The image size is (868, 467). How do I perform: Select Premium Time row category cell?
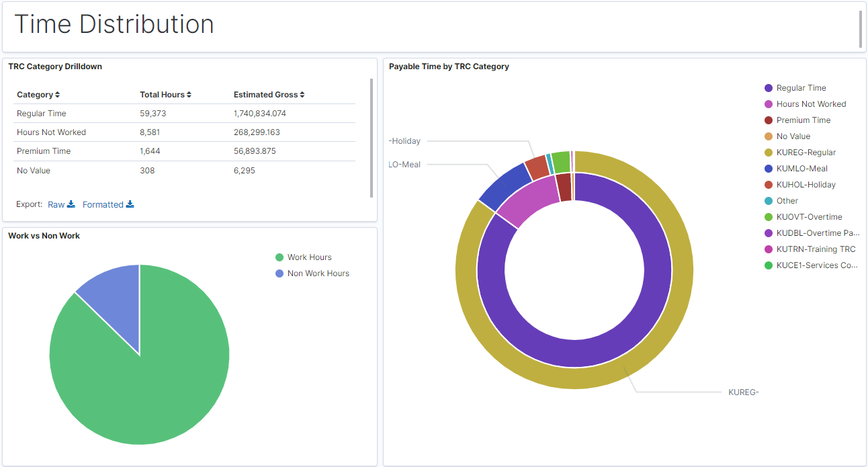44,151
